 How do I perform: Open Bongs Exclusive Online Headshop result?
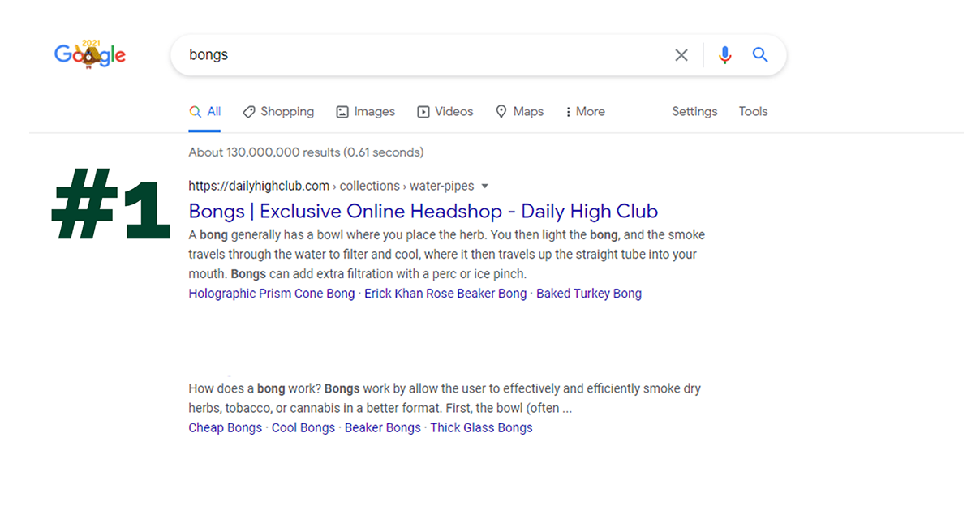coord(423,212)
